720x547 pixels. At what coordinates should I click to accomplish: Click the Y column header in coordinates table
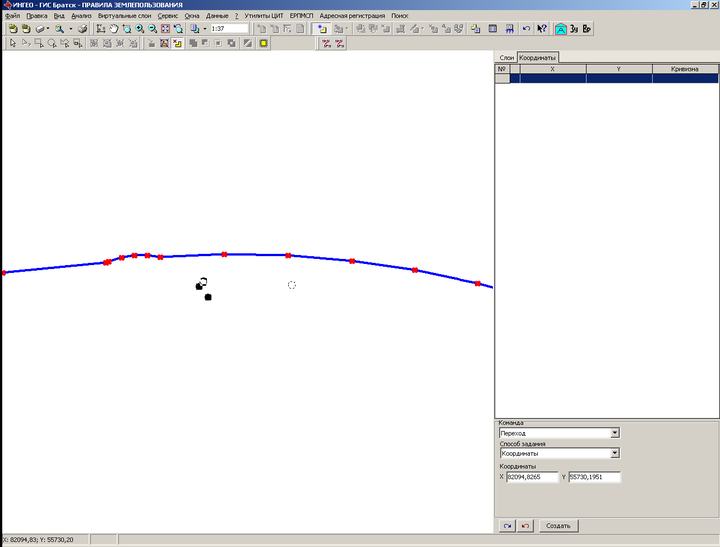[x=619, y=69]
